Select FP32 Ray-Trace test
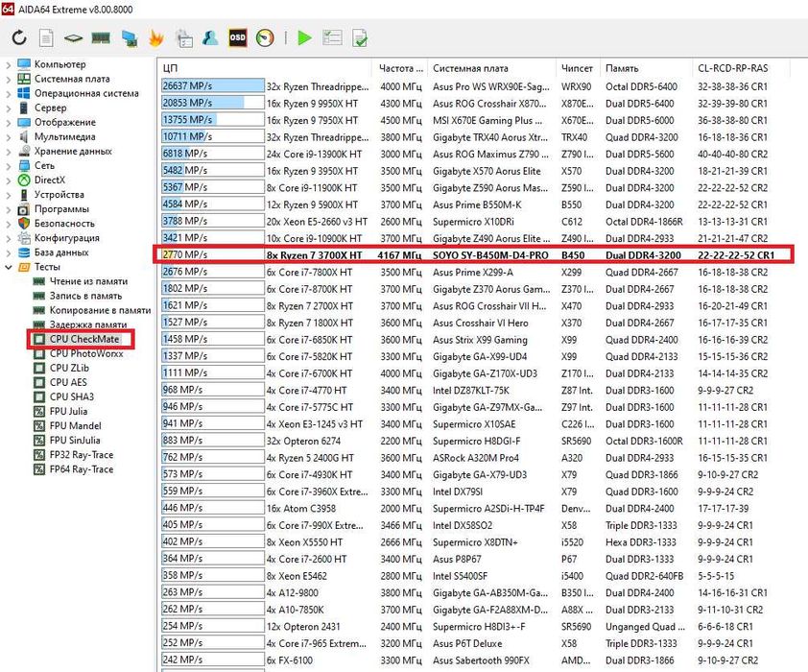 pos(82,454)
